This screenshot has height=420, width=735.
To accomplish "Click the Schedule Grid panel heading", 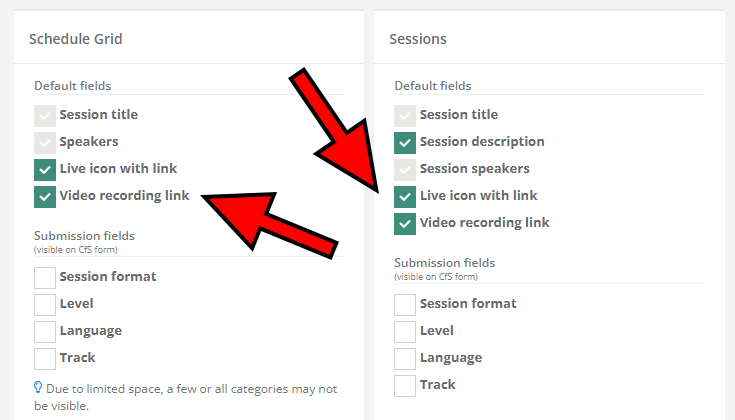I will pyautogui.click(x=75, y=39).
